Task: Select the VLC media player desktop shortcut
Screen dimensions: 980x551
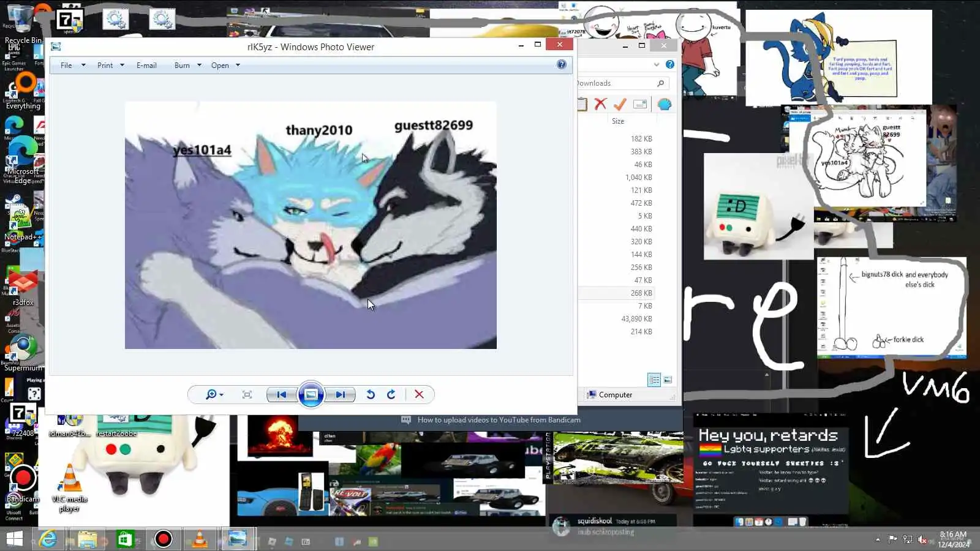Action: 69,488
